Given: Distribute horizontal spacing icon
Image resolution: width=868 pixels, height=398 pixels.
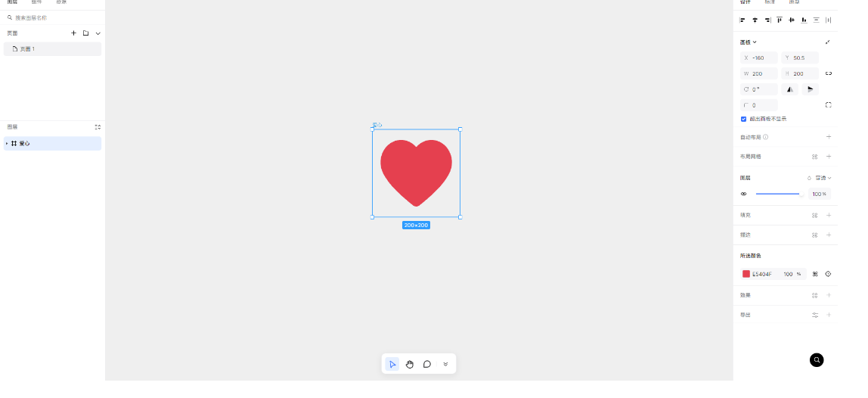Looking at the screenshot, I should tap(828, 20).
